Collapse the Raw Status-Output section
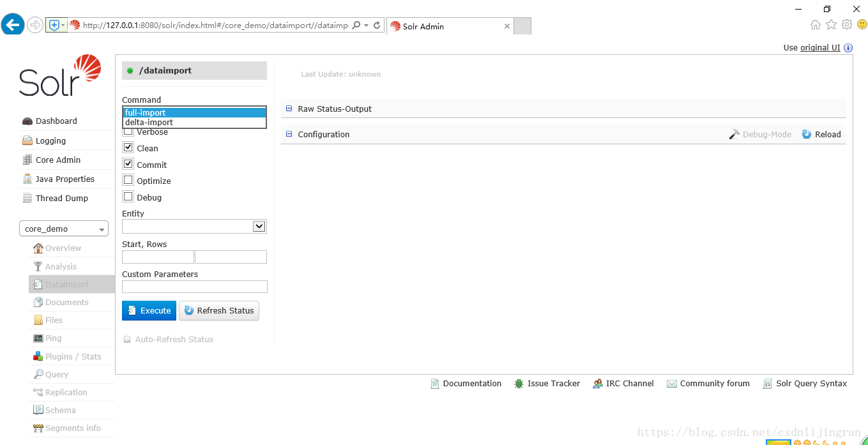Viewport: 868px width, 445px height. pos(289,109)
